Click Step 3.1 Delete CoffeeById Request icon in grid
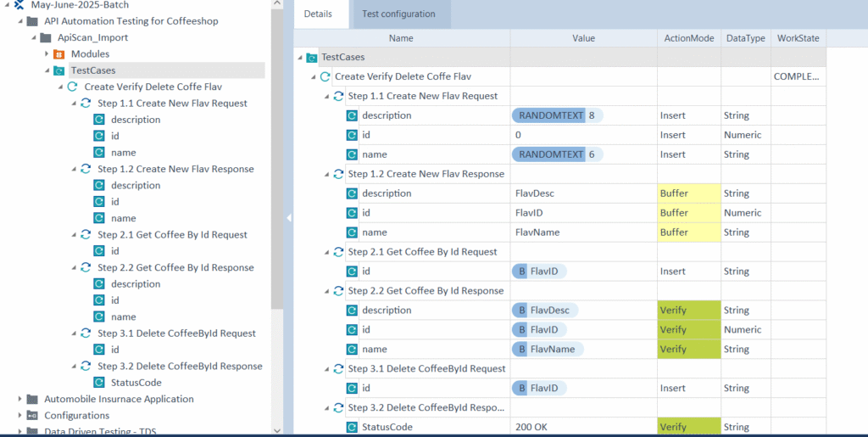Viewport: 868px width, 437px height. [338, 369]
